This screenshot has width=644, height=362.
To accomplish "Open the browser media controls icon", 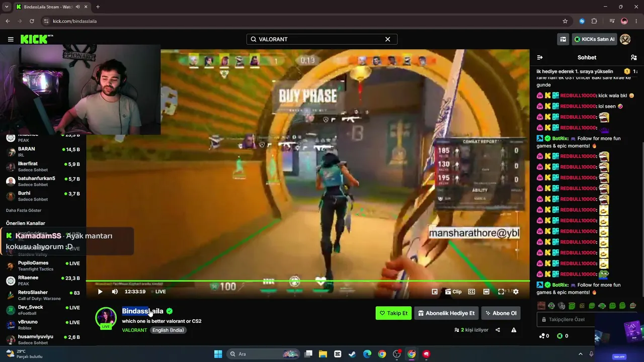I will (612, 21).
